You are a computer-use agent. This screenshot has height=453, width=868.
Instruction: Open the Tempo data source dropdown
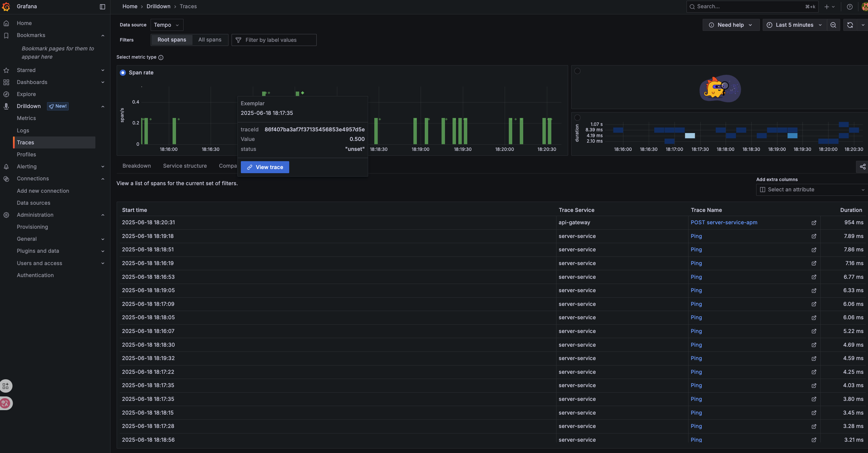167,25
